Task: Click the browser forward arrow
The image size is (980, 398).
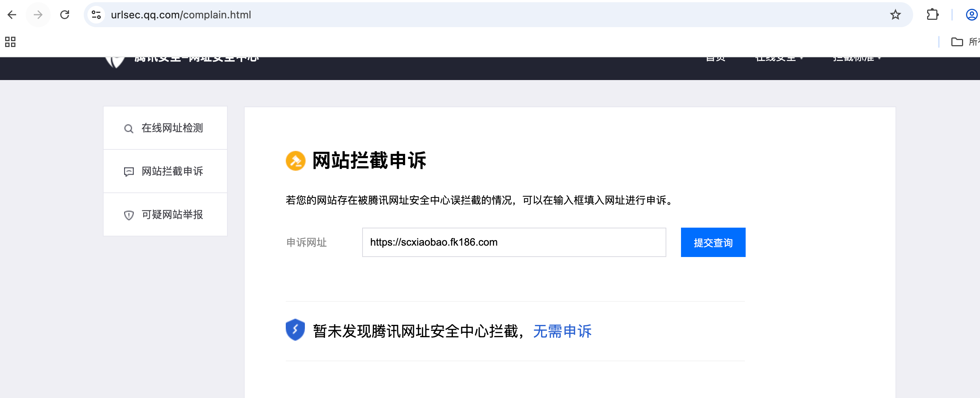Action: point(38,15)
